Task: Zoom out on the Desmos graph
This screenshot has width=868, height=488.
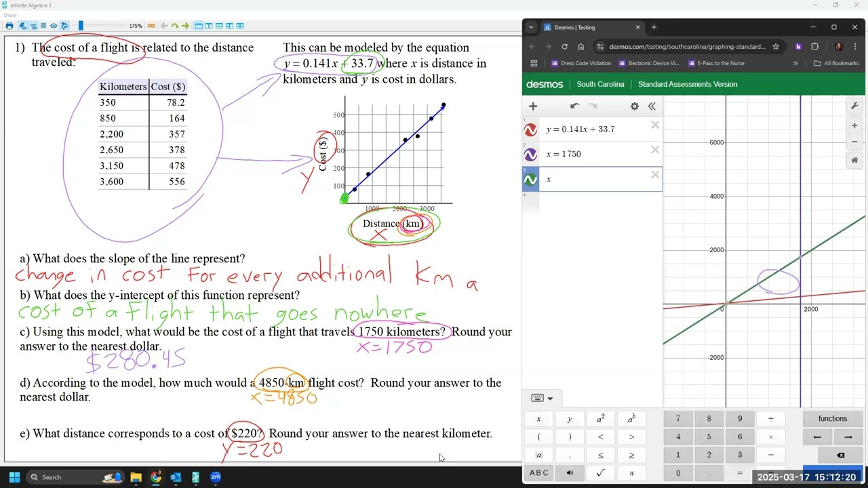Action: [x=854, y=142]
